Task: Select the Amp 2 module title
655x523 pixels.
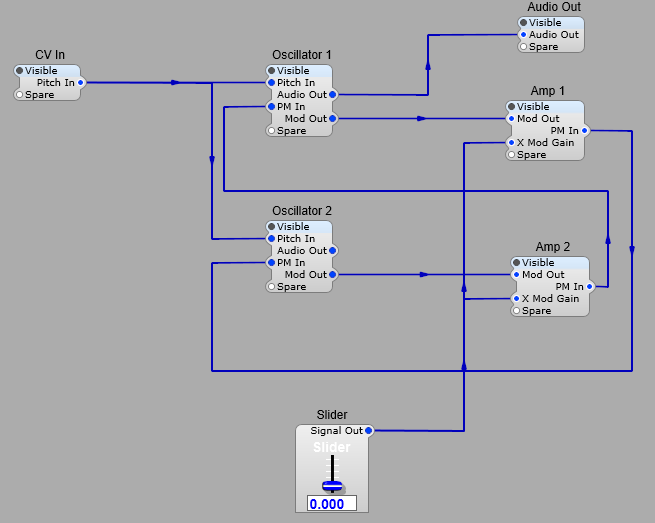Action: click(552, 247)
